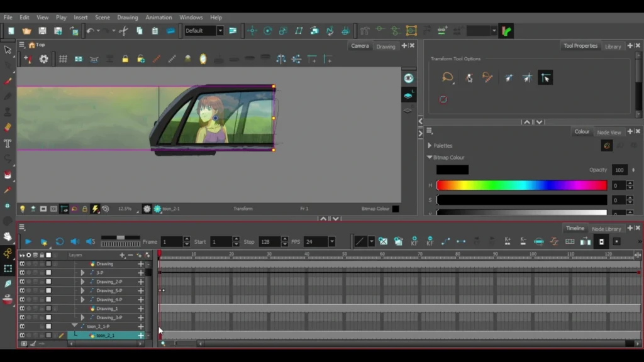
Task: Add a layer with the Layers plus button
Action: (122, 255)
